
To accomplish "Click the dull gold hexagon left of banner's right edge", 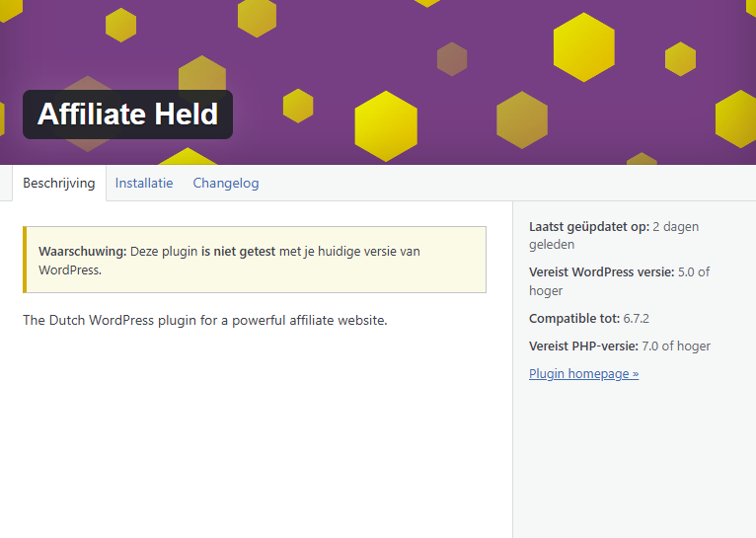I will point(522,120).
